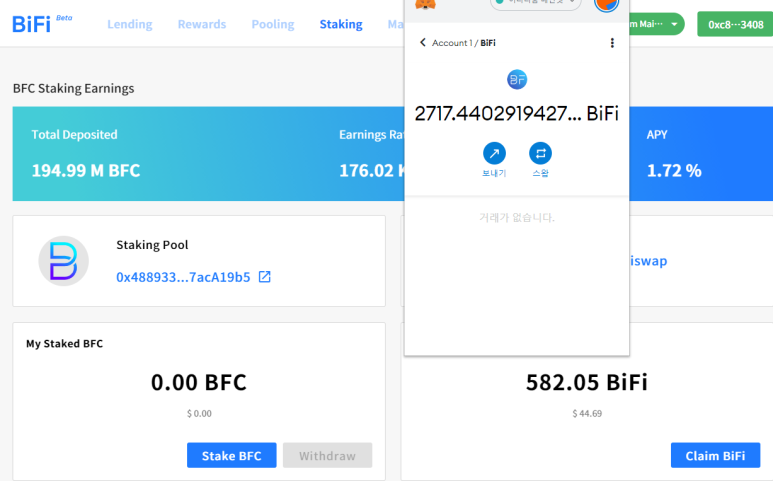Image resolution: width=773 pixels, height=481 pixels.
Task: Click the $ 44.69 reward value
Action: point(587,413)
